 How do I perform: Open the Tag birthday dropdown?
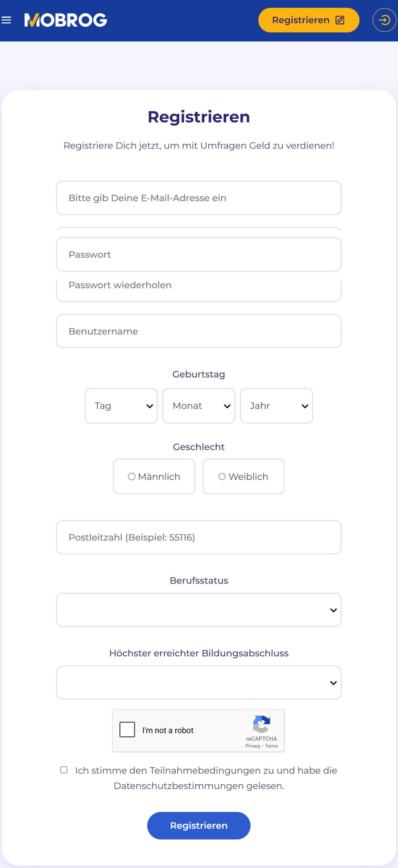pyautogui.click(x=121, y=406)
